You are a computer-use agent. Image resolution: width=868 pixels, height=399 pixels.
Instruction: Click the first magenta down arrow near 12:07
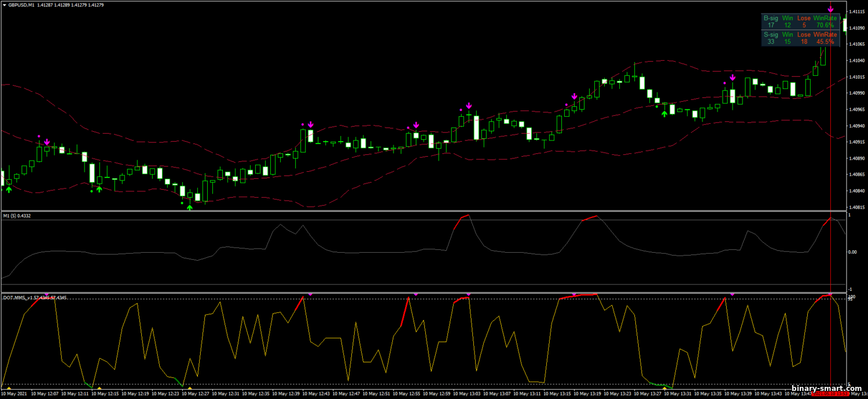(x=47, y=142)
